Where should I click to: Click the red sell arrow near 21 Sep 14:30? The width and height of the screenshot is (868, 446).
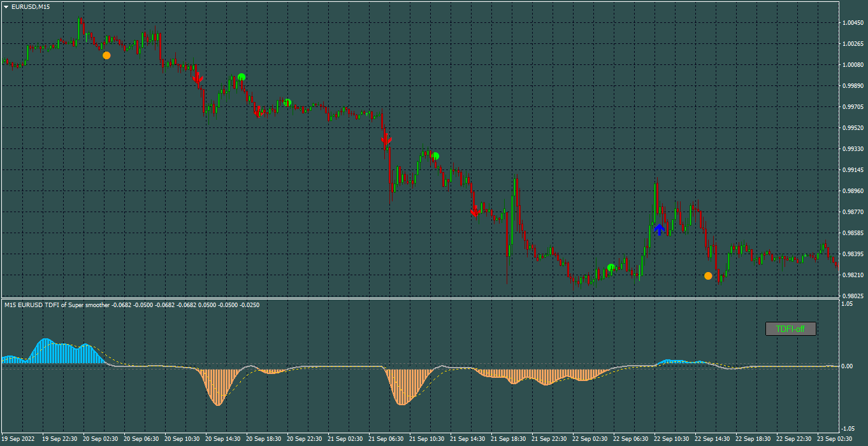click(475, 212)
